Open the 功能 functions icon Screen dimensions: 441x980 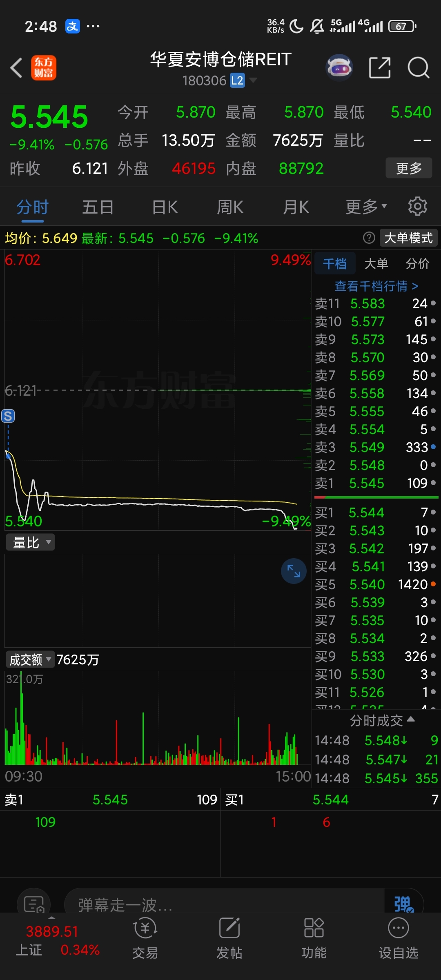pos(314,938)
